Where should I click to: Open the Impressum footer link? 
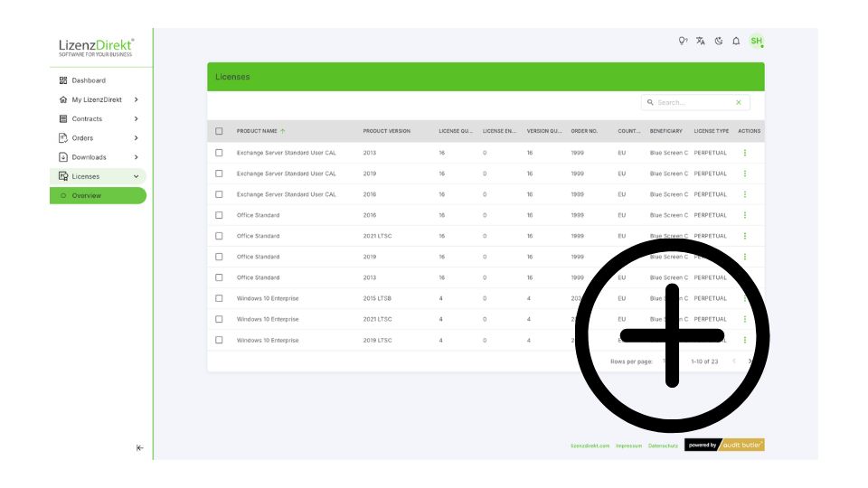tap(628, 446)
